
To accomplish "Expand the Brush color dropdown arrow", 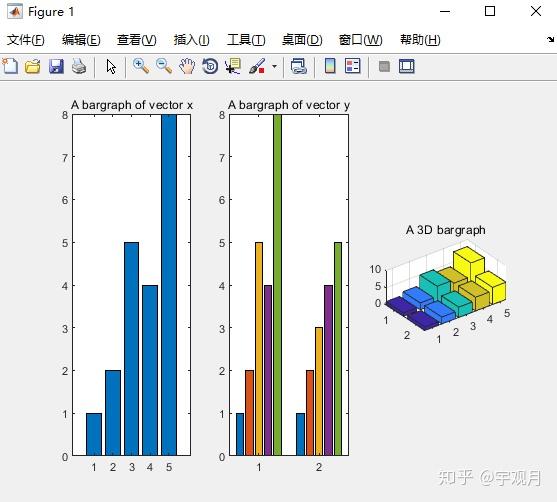I will [274, 66].
